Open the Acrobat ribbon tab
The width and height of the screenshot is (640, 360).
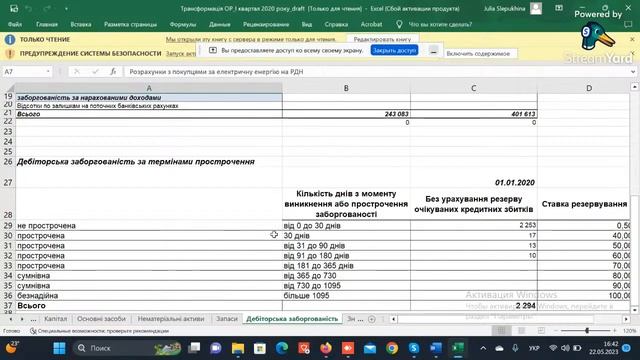pyautogui.click(x=371, y=24)
